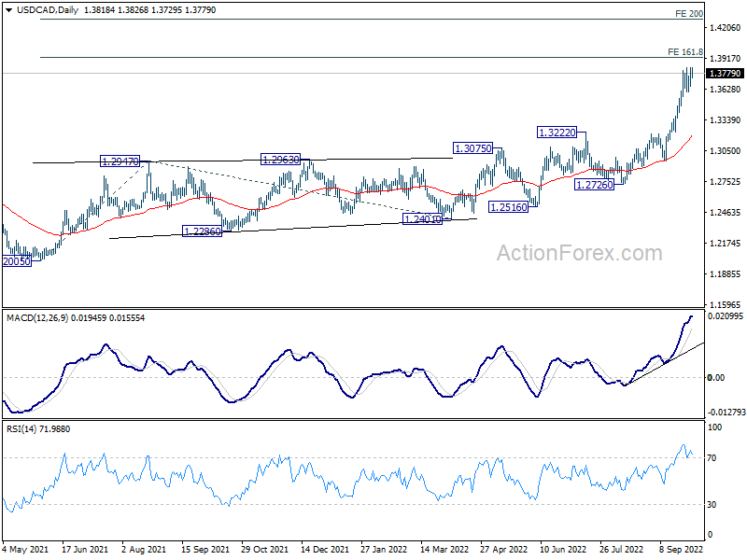Select the 20050 price label

click(x=17, y=261)
